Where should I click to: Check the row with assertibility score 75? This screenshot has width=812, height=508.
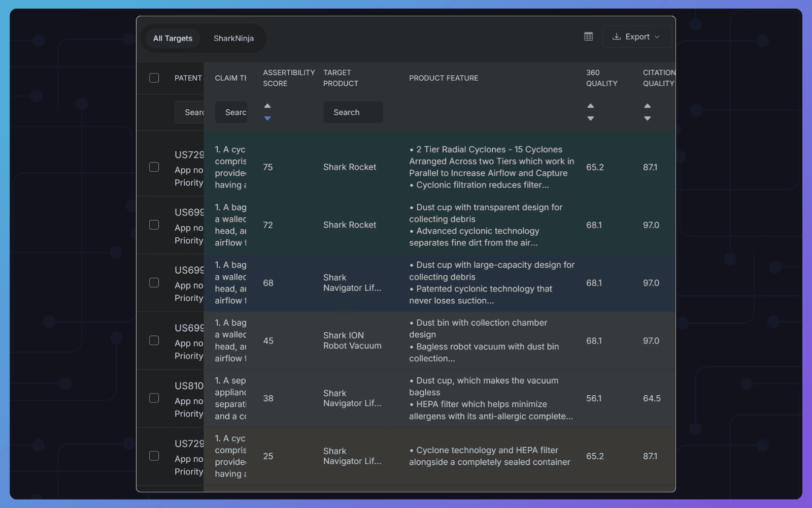click(x=154, y=167)
